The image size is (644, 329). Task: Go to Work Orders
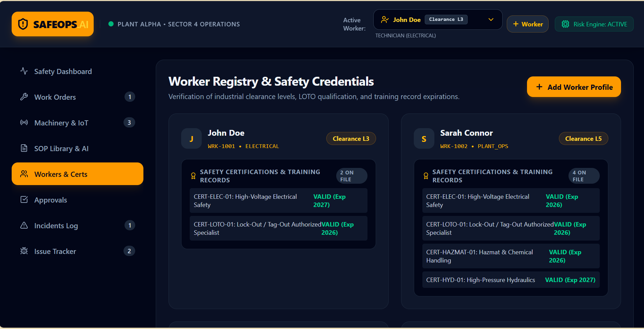click(x=78, y=97)
